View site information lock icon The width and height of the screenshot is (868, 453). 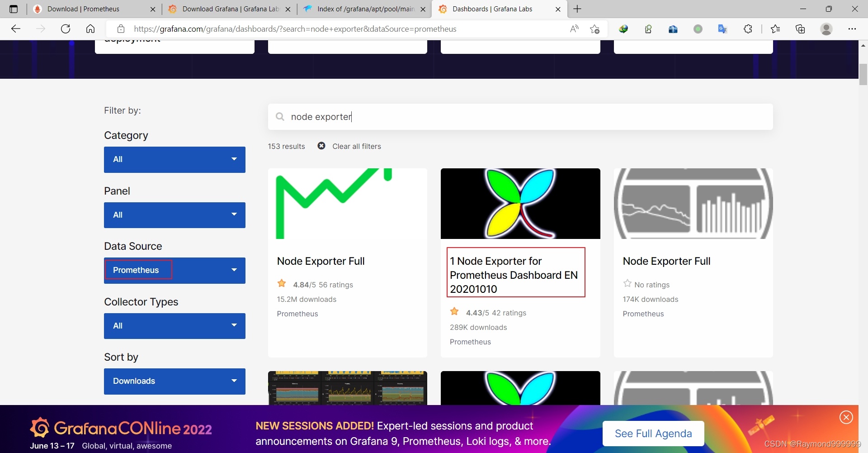click(x=121, y=29)
